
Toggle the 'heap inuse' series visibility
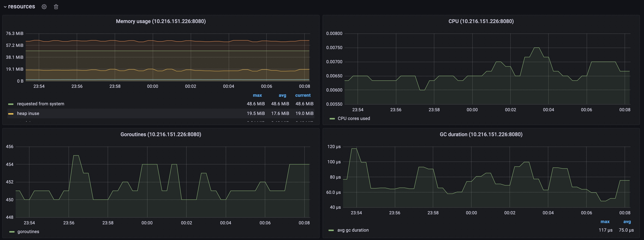pyautogui.click(x=28, y=113)
